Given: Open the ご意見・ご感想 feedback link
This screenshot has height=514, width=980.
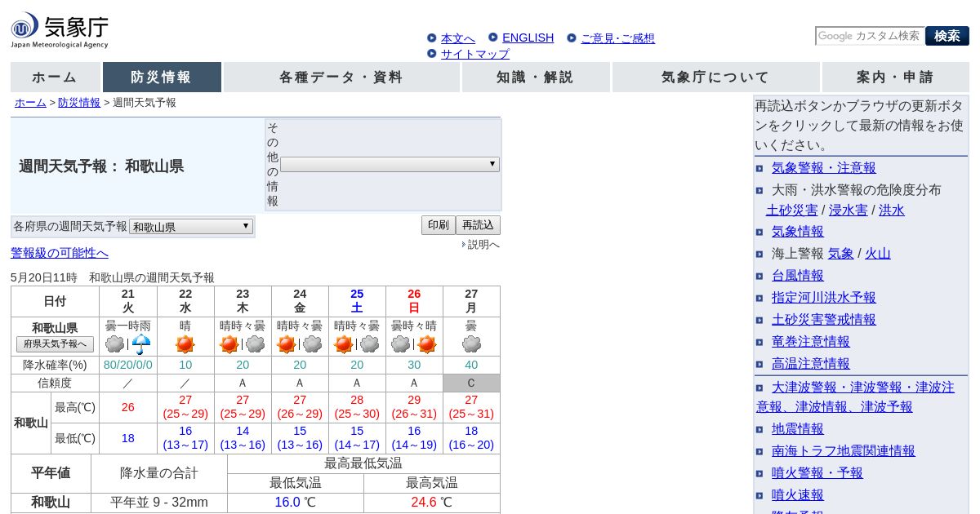Looking at the screenshot, I should 618,38.
